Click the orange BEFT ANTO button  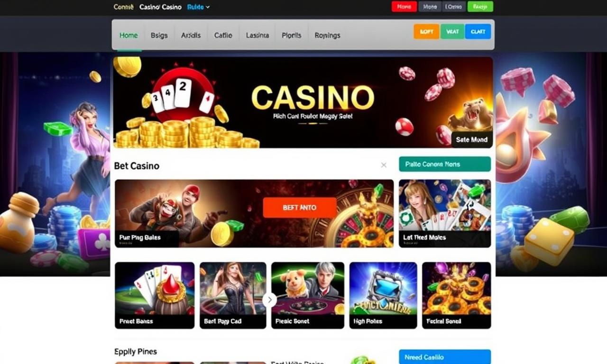(300, 208)
